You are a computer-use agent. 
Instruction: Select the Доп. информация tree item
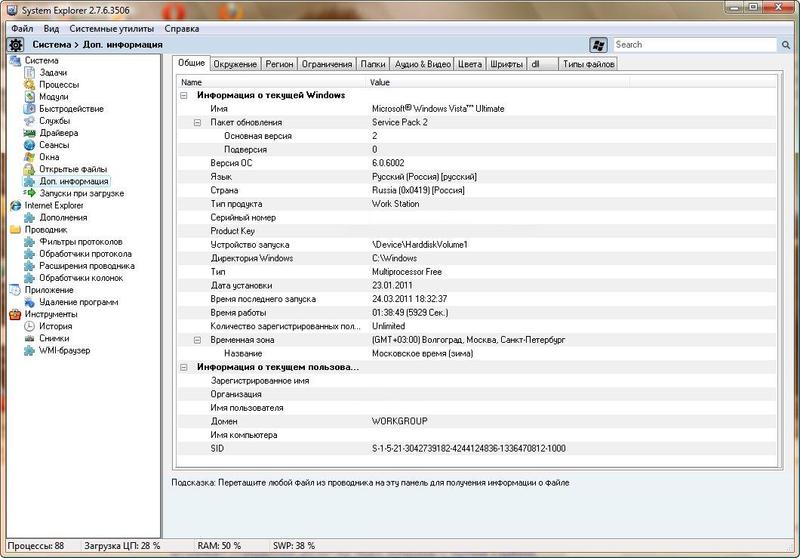tap(74, 181)
